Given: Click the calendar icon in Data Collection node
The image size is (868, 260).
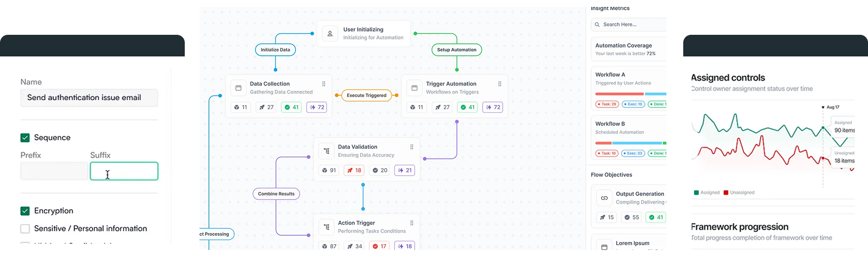Looking at the screenshot, I should click(x=238, y=88).
